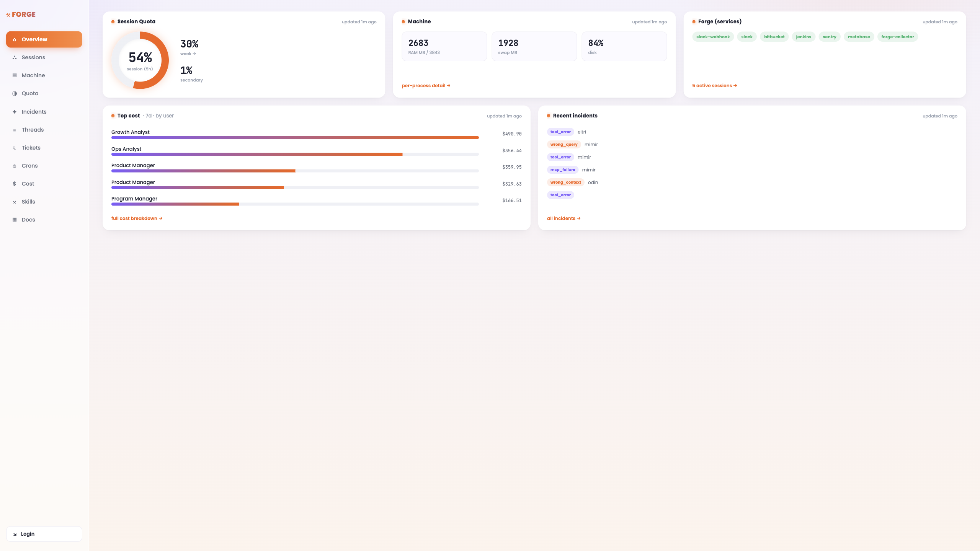Click the Quota half-circle icon
Viewport: 980px width, 551px height.
[15, 93]
